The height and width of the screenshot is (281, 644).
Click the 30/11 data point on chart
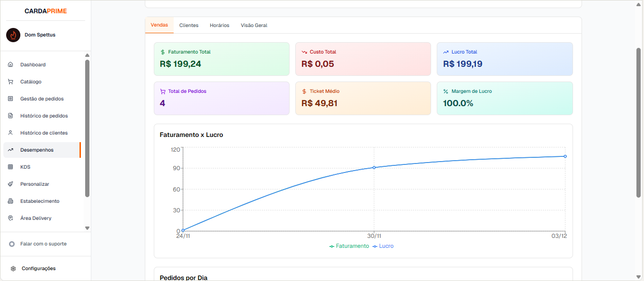tap(374, 167)
